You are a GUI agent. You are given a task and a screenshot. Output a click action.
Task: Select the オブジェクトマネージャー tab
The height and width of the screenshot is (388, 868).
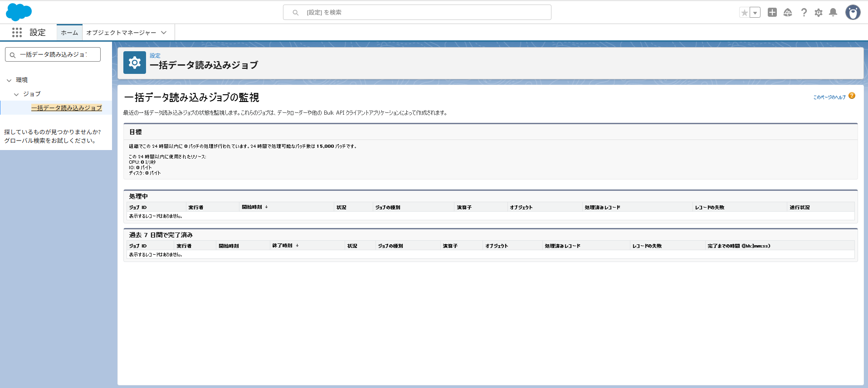pyautogui.click(x=121, y=33)
